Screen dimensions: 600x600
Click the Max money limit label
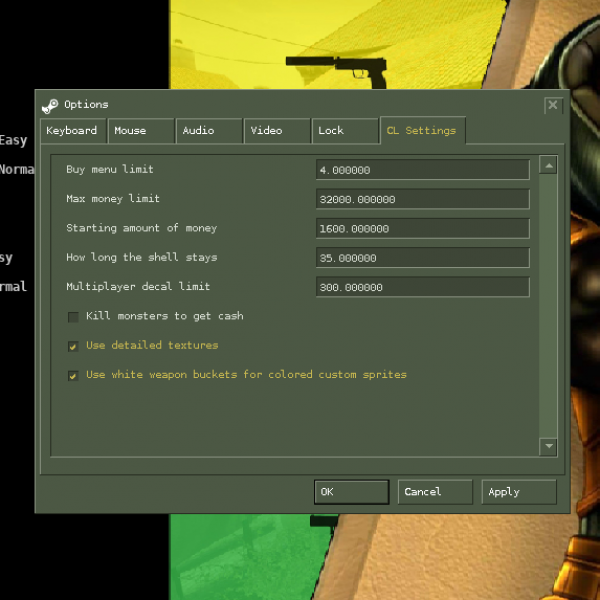pos(113,199)
